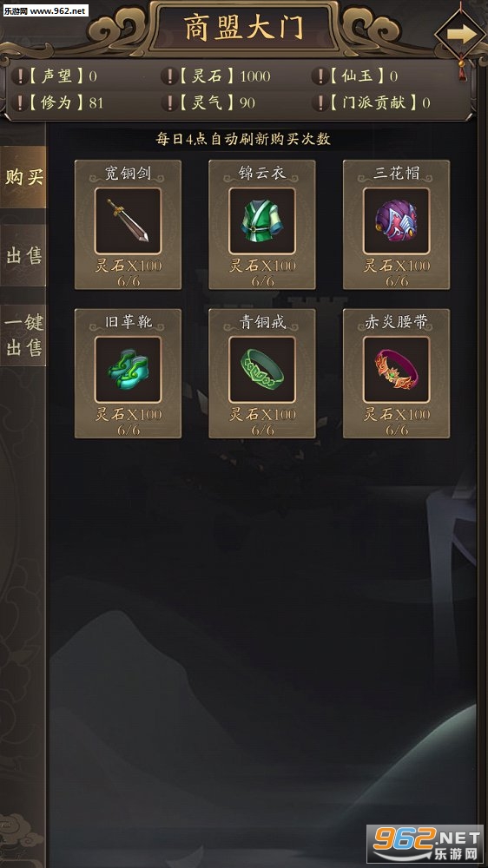Select the 青铜戒 green ring icon

[262, 369]
